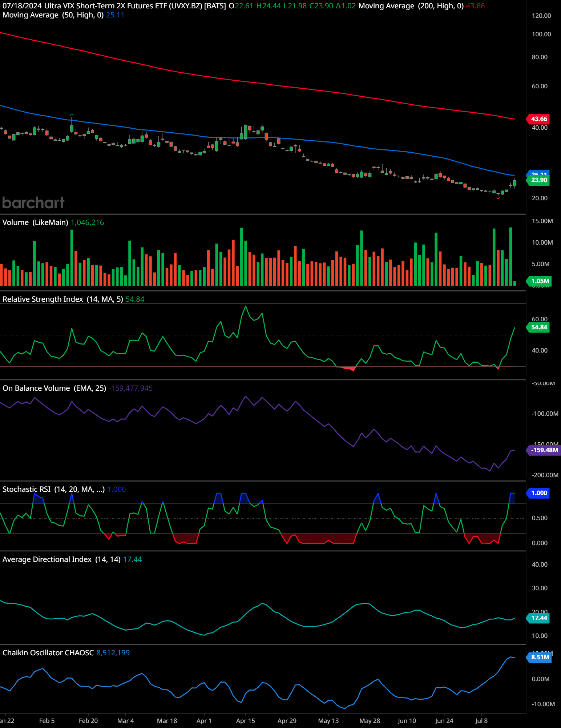The width and height of the screenshot is (561, 728).
Task: Select the close price C23.90 in header
Action: [x=321, y=6]
